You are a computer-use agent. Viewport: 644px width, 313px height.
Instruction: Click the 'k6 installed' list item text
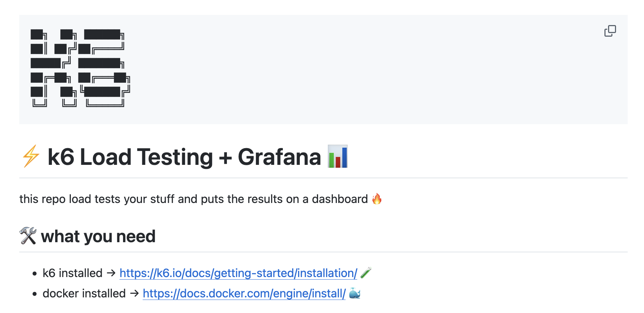73,273
